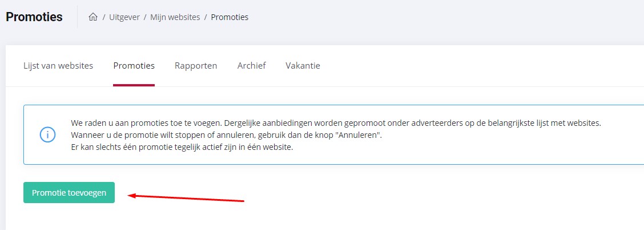Image resolution: width=644 pixels, height=230 pixels.
Task: Navigate to Mijn websites breadcrumb
Action: pyautogui.click(x=175, y=17)
